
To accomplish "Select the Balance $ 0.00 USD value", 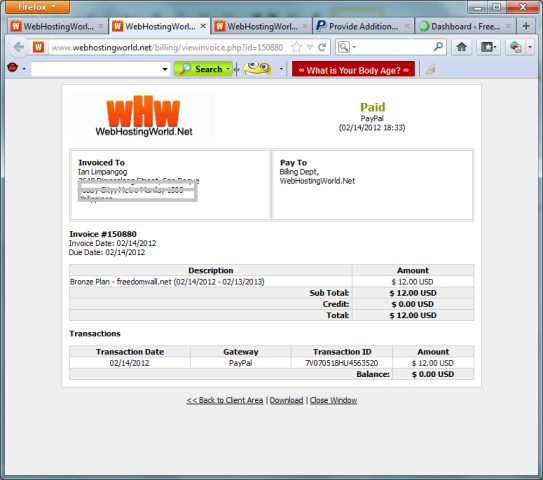I will pyautogui.click(x=433, y=374).
